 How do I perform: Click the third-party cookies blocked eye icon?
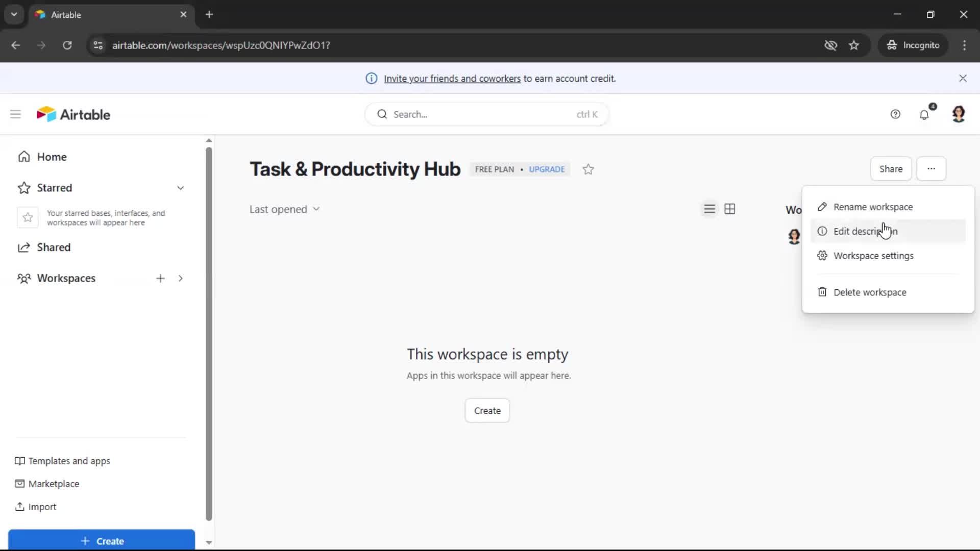coord(830,45)
